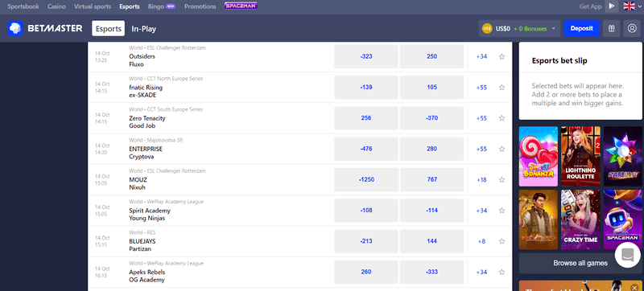Open the Promotions page
The image size is (644, 291).
[x=200, y=6]
